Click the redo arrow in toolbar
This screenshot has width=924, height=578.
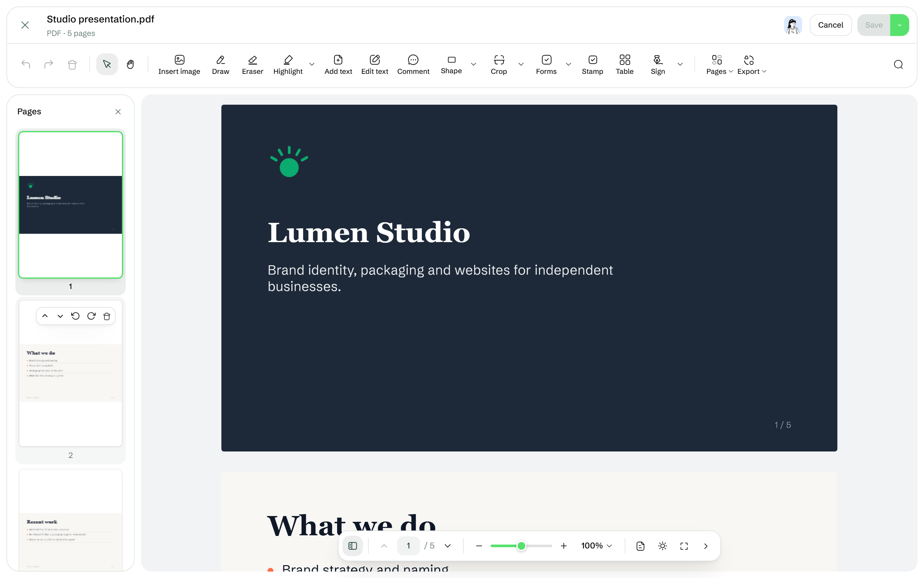pos(48,64)
